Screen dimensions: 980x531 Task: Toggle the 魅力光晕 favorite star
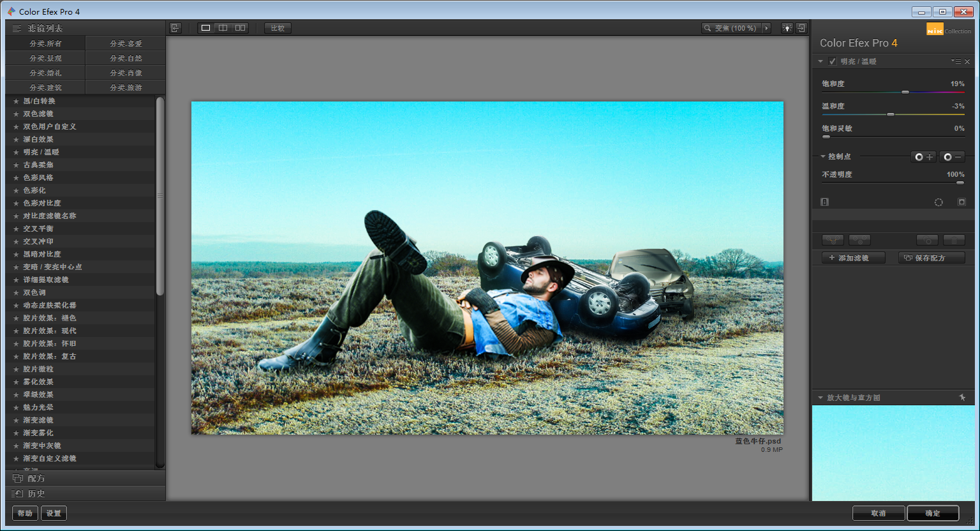click(x=16, y=407)
